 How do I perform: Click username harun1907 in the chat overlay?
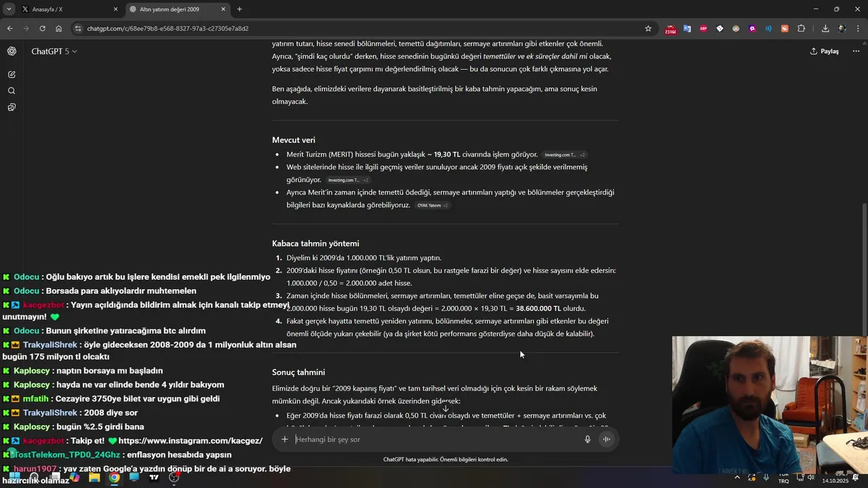click(x=35, y=468)
